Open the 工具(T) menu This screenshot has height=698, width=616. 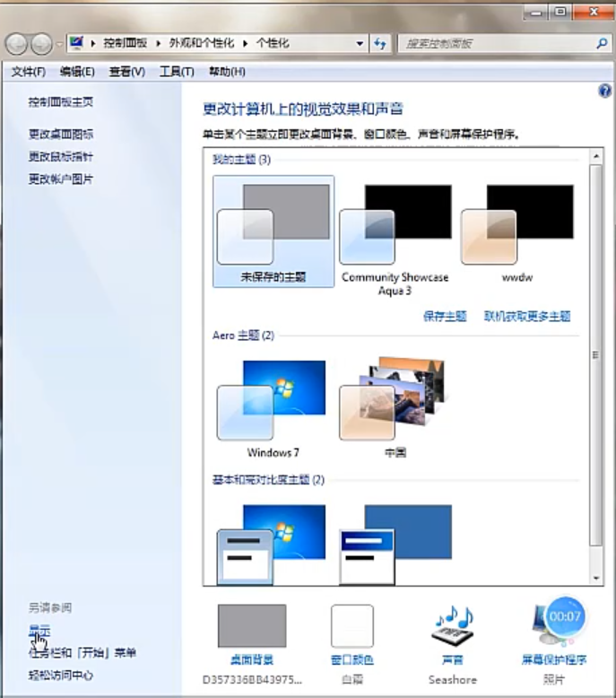[x=176, y=72]
